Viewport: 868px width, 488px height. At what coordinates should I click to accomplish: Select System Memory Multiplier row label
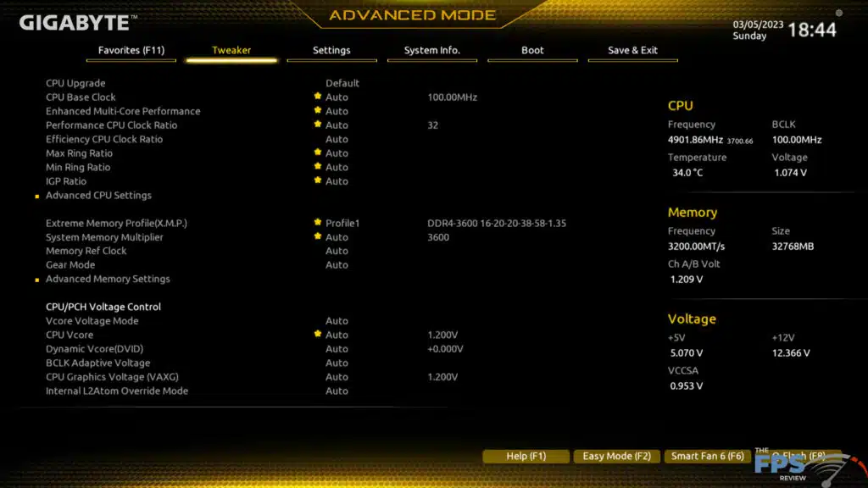point(104,237)
